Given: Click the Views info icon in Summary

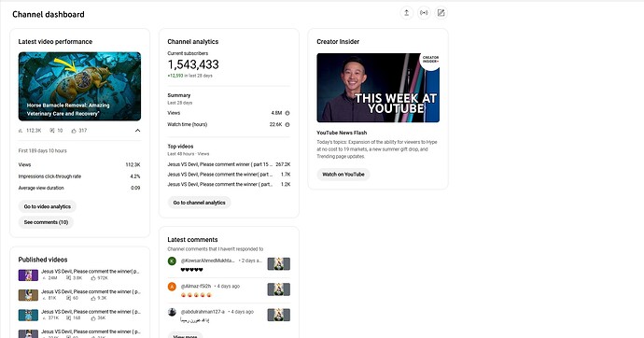Looking at the screenshot, I should 287,113.
